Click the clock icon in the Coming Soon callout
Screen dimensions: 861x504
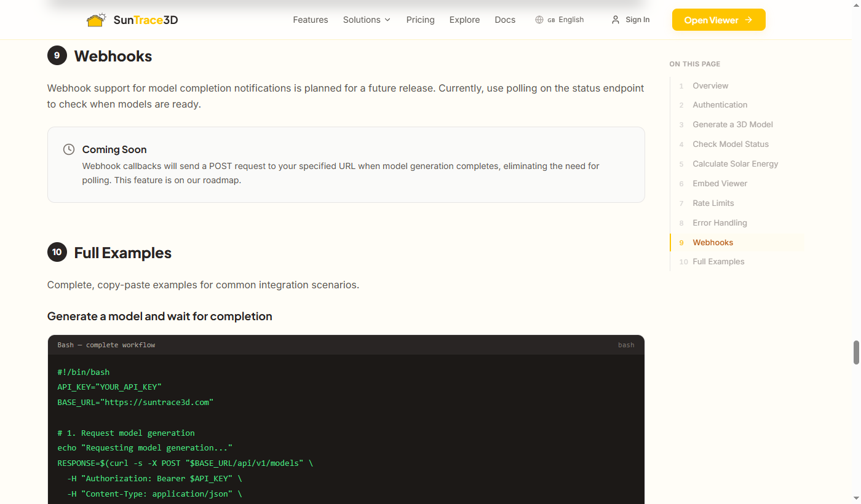click(68, 149)
